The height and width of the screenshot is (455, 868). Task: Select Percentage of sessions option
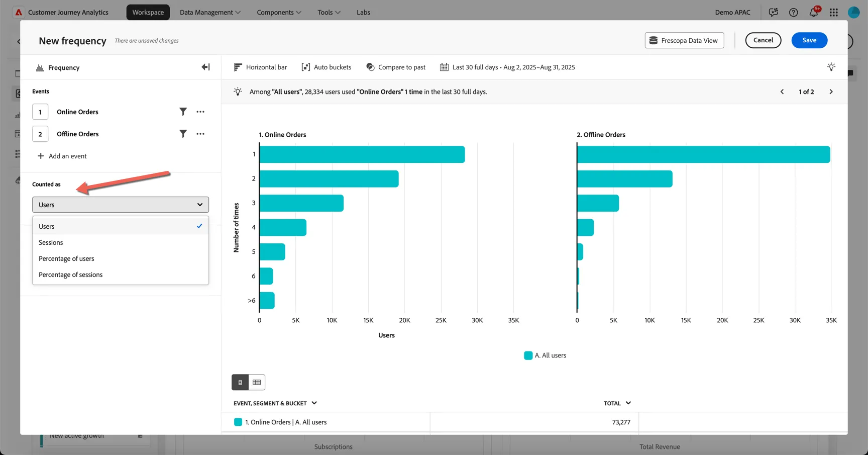pyautogui.click(x=121, y=275)
